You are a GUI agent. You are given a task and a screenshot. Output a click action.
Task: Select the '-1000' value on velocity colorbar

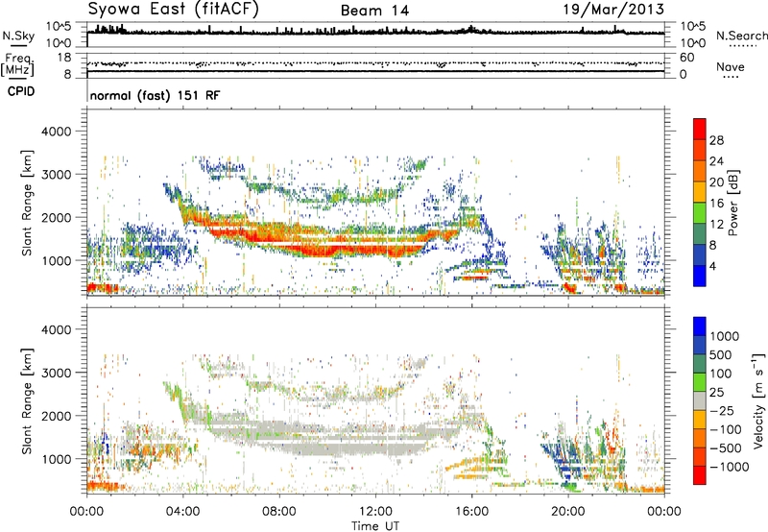tap(729, 467)
